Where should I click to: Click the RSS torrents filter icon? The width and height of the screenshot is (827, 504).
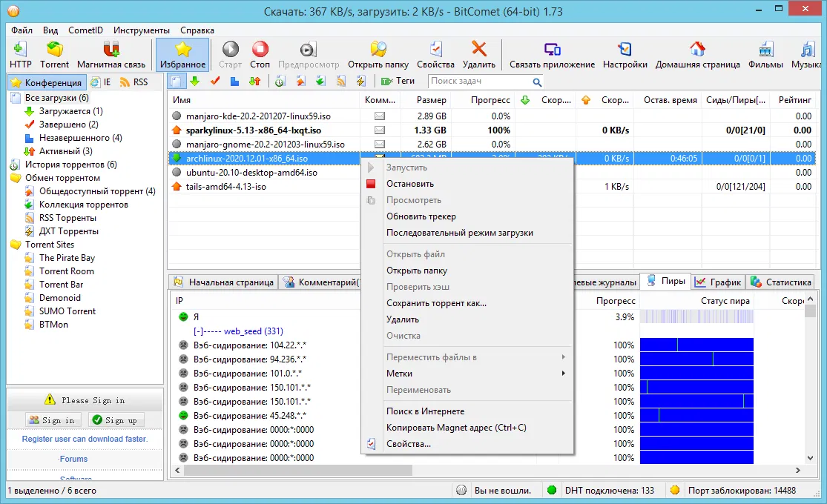click(x=341, y=82)
